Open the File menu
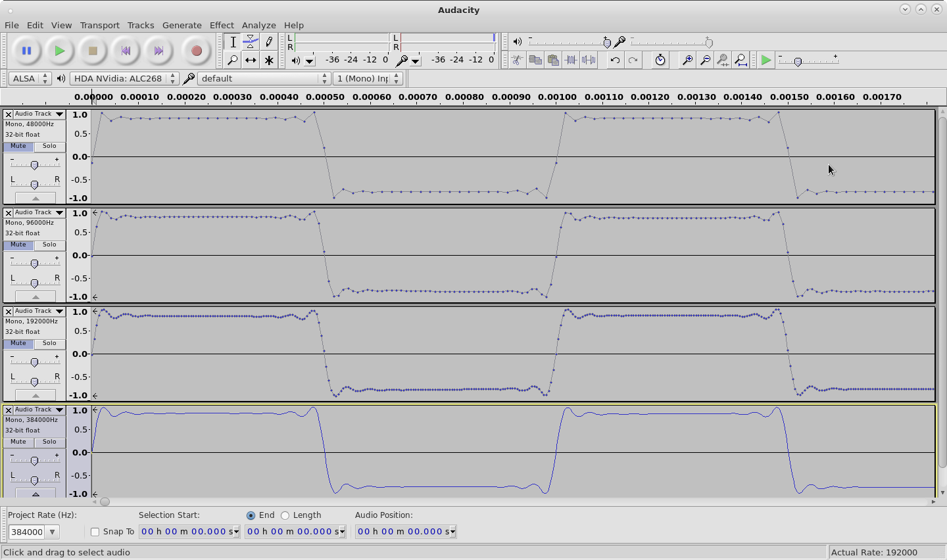Viewport: 947px width, 560px height. point(11,25)
